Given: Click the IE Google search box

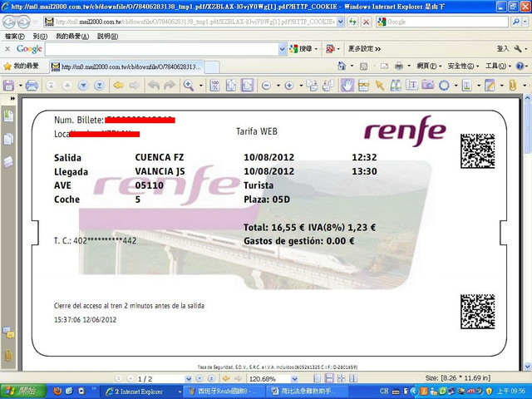Looking at the screenshot, I should pos(442,22).
